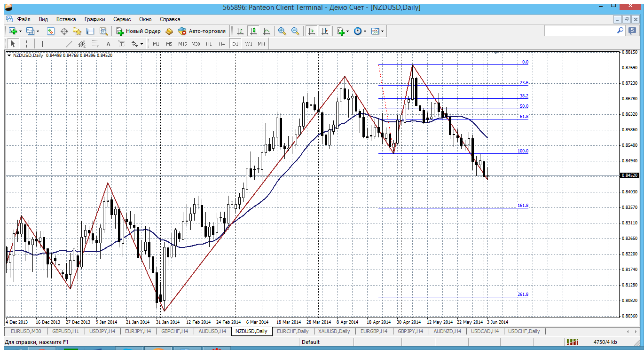Zoom out on the chart

pos(295,31)
